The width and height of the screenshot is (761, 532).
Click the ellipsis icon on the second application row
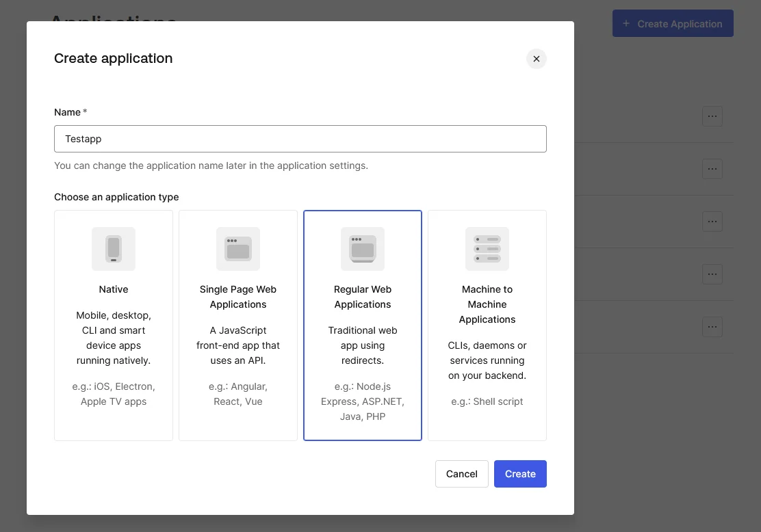pos(712,168)
